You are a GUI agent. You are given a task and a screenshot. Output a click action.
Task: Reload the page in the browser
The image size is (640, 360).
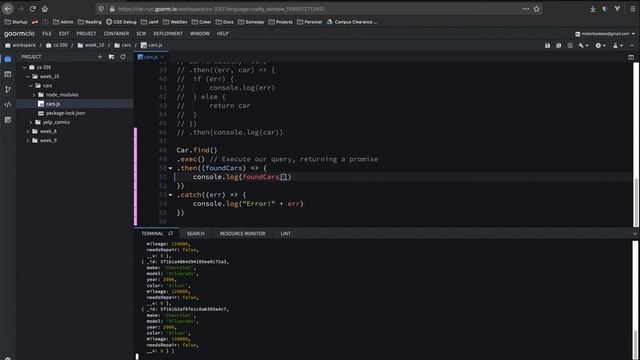pos(33,9)
